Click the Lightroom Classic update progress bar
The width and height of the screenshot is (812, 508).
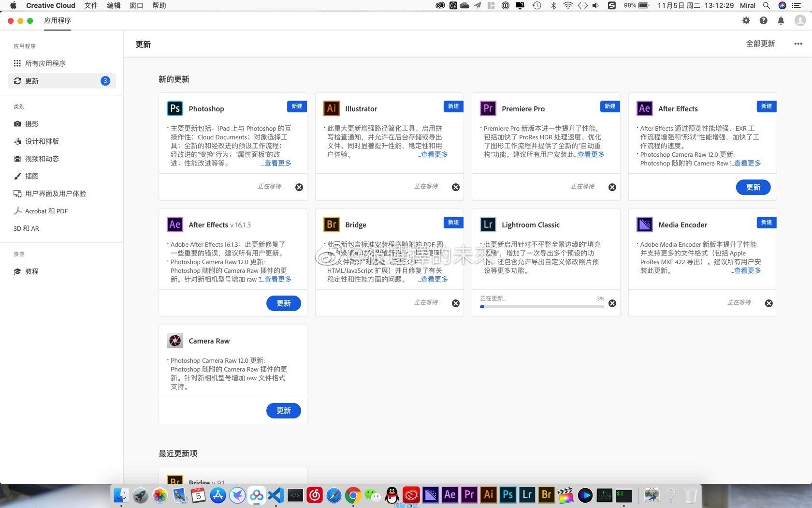542,307
